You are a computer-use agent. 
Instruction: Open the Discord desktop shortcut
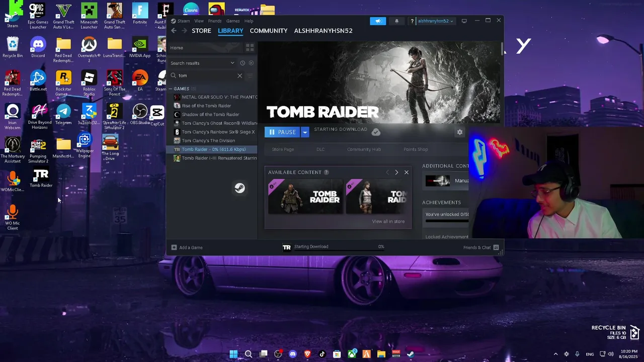pos(38,47)
